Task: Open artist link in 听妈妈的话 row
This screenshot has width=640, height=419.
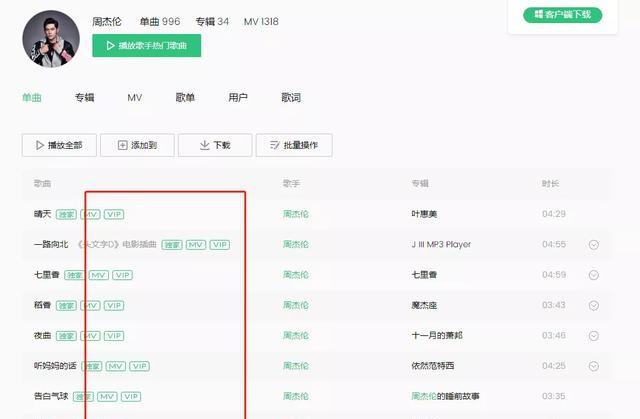Action: [x=296, y=366]
